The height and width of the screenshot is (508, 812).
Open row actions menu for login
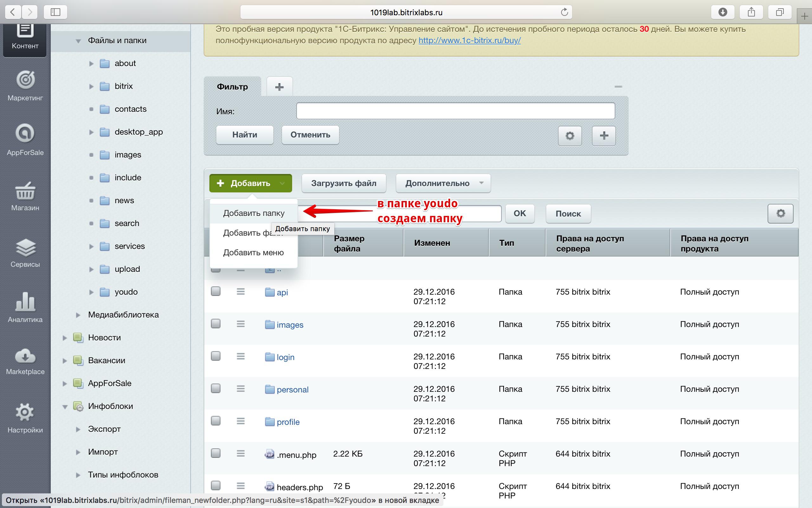240,356
